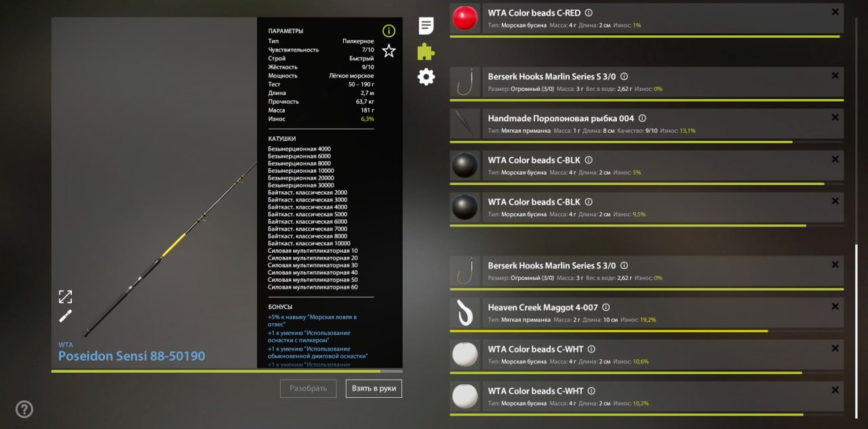Show info for C-BLK bead with 5% wear
This screenshot has width=868, height=429.
pyautogui.click(x=589, y=161)
